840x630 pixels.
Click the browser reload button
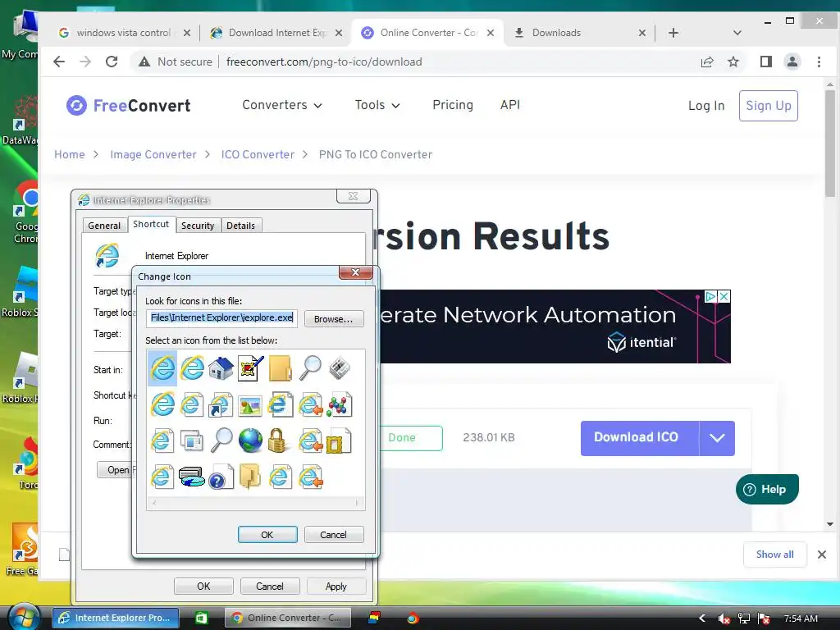point(112,62)
